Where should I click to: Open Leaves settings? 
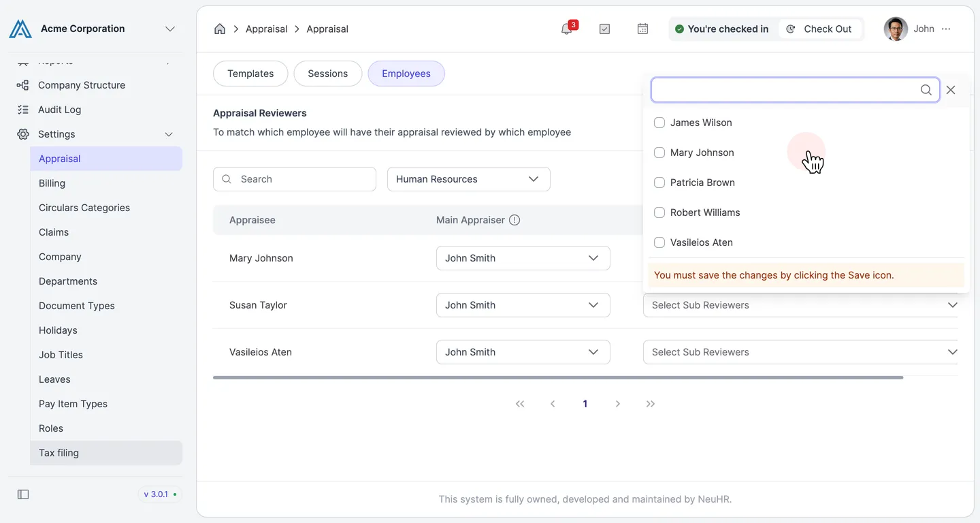[106, 379]
